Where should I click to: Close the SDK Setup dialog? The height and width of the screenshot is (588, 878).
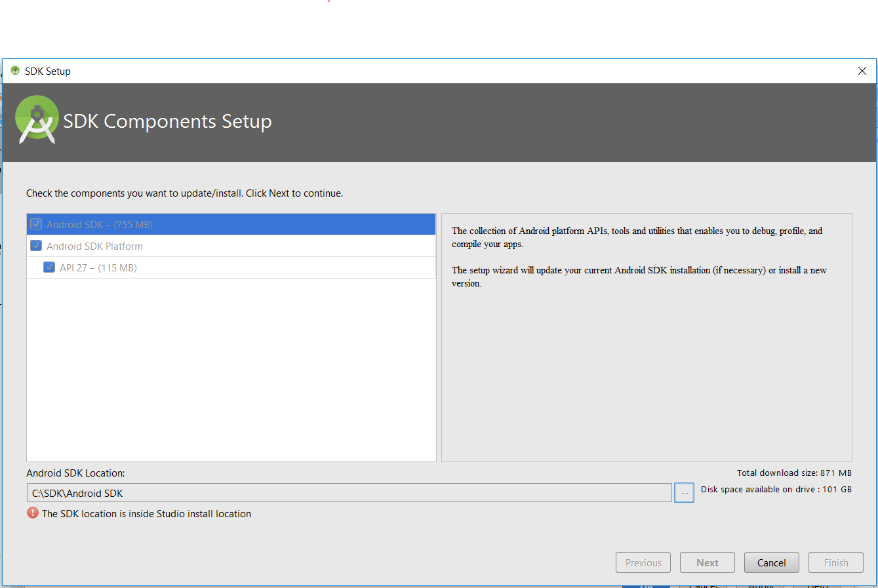coord(862,71)
